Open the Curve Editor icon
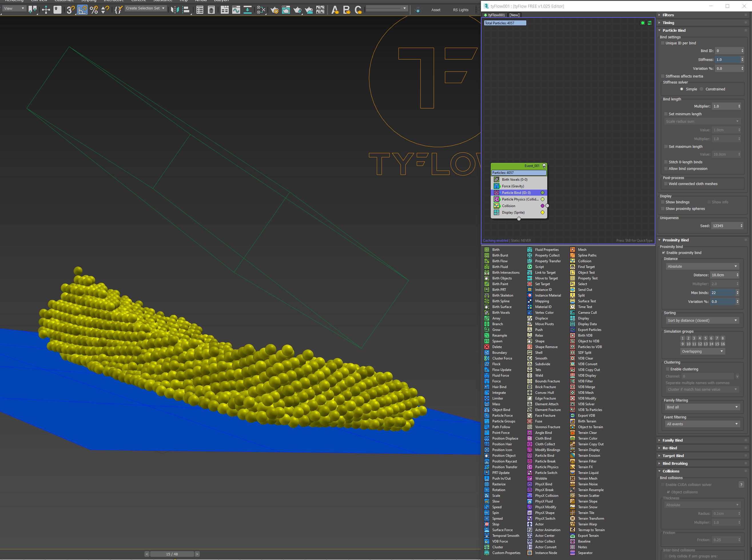 [x=236, y=10]
